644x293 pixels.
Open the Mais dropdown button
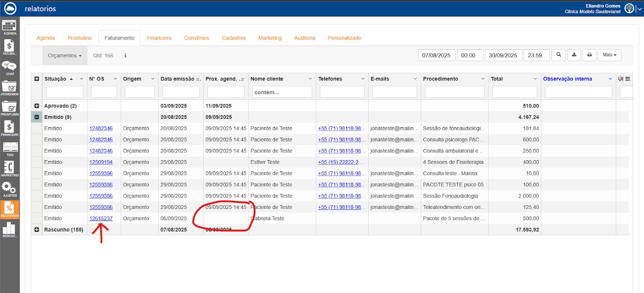point(609,55)
